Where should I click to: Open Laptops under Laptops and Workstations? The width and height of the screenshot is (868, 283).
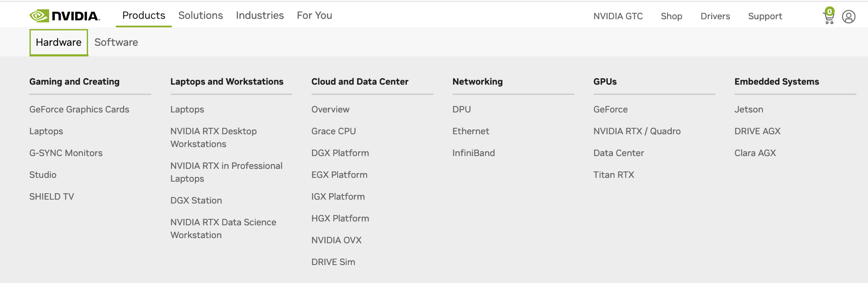187,109
